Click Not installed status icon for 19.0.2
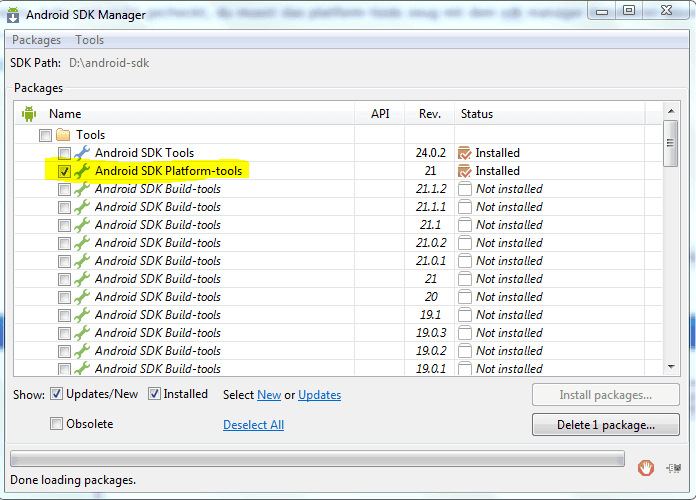This screenshot has height=500, width=696. (x=464, y=351)
